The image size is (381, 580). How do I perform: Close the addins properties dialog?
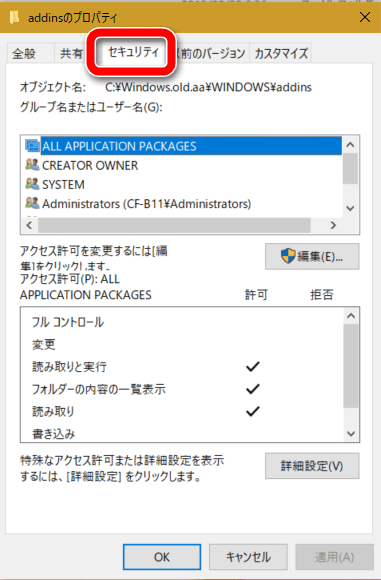point(365,17)
